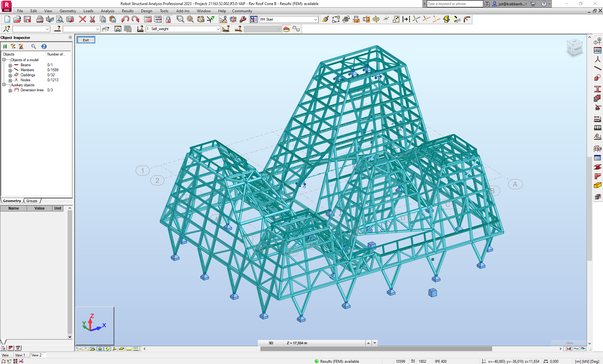This screenshot has height=364, width=603.
Task: Open the Analysis menu
Action: pyautogui.click(x=107, y=11)
